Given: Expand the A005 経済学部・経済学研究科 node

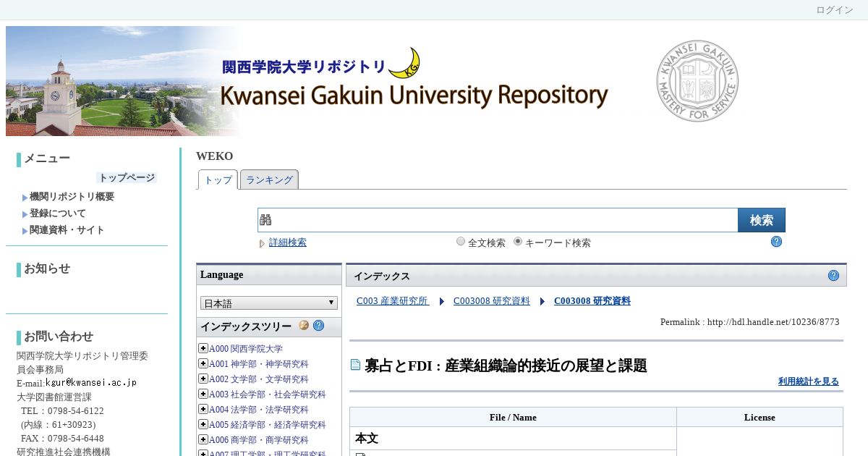Looking at the screenshot, I should (x=203, y=424).
